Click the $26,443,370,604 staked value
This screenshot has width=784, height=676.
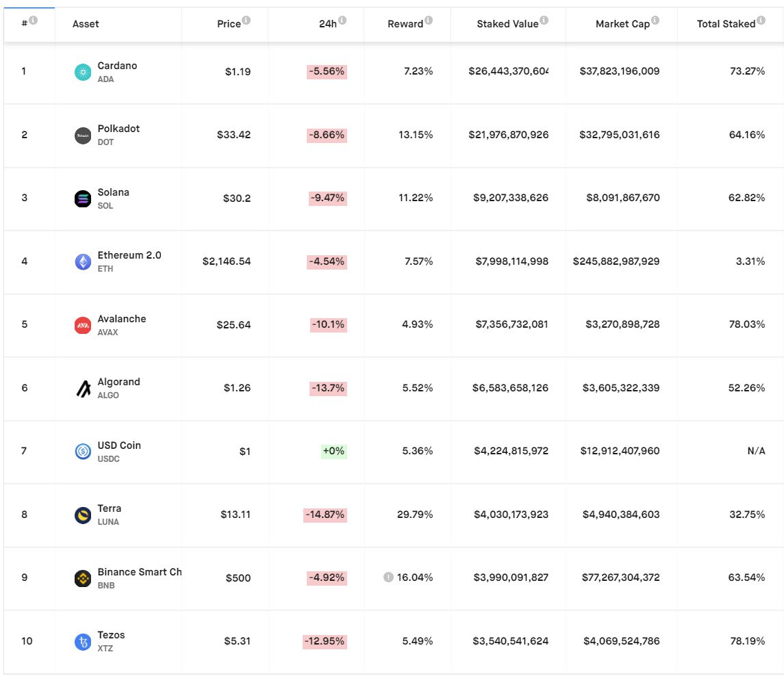(509, 71)
